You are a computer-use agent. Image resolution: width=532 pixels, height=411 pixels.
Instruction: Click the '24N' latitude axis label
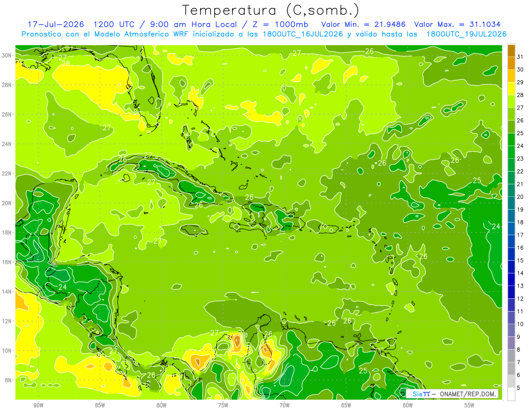7,144
